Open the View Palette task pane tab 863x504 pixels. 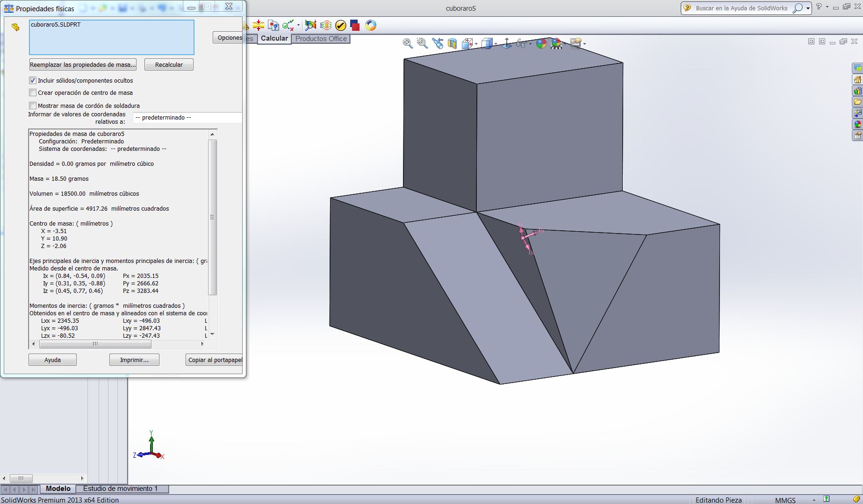(x=857, y=113)
